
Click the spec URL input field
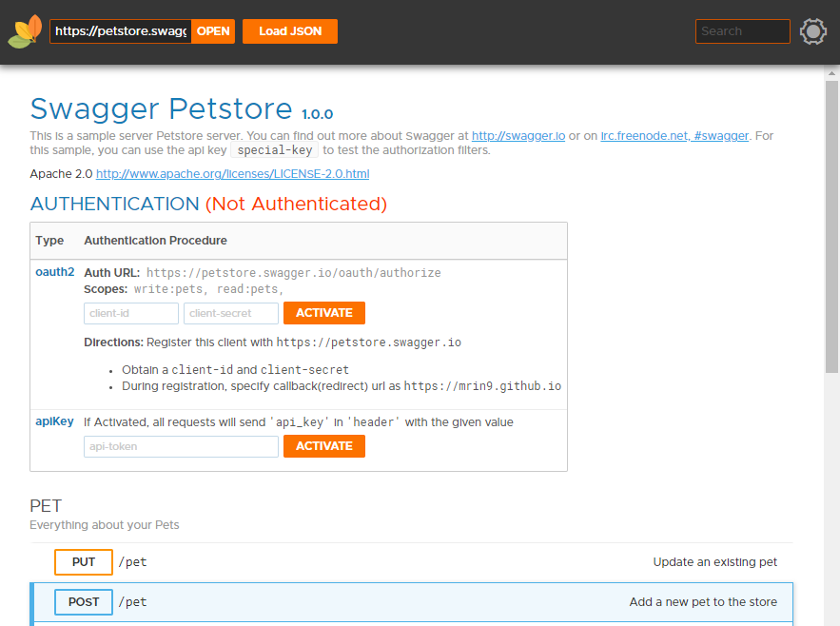point(121,31)
